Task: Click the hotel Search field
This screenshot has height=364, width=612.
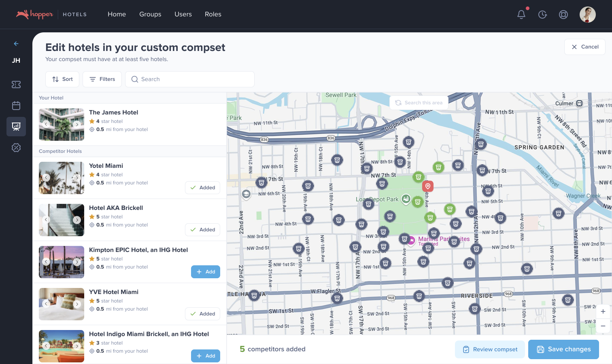Action: [x=190, y=79]
